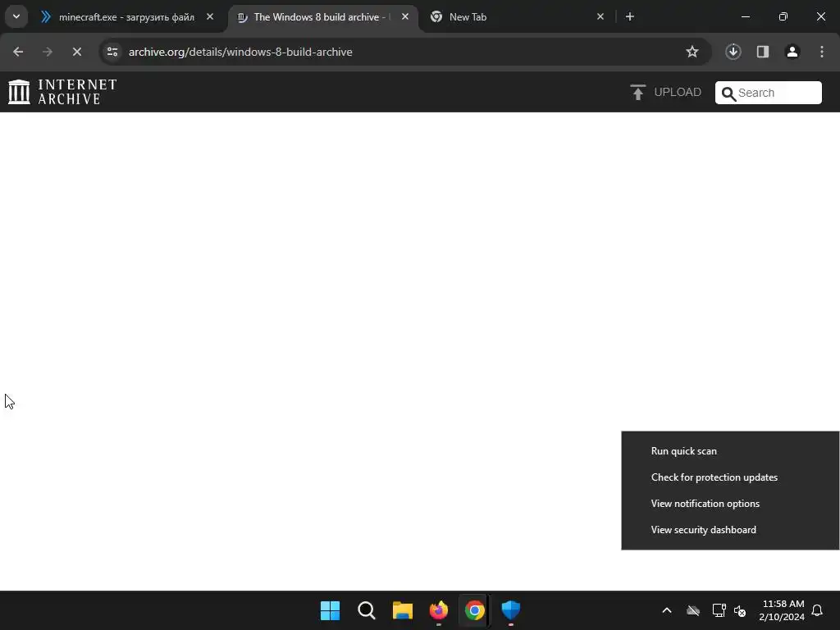Go back to the previous page

(x=18, y=52)
